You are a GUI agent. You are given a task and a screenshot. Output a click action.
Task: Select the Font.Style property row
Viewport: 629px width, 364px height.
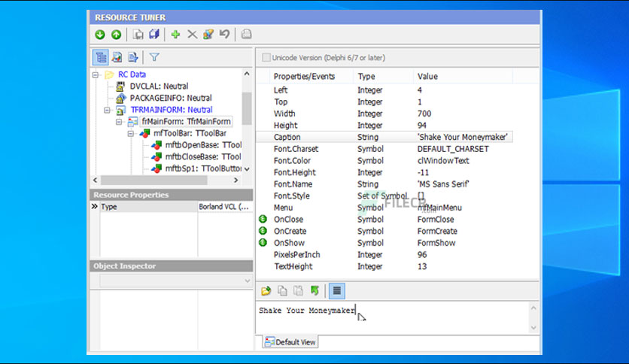(x=384, y=196)
